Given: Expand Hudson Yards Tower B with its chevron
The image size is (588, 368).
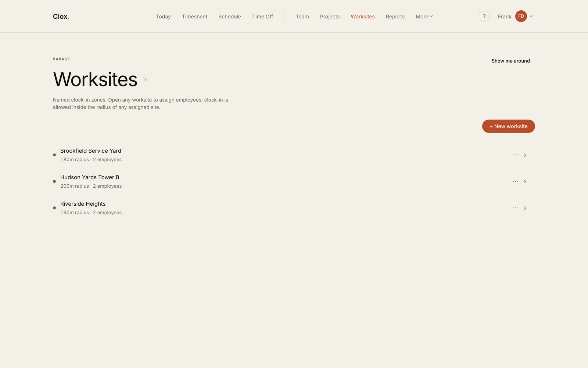Looking at the screenshot, I should coord(525,181).
